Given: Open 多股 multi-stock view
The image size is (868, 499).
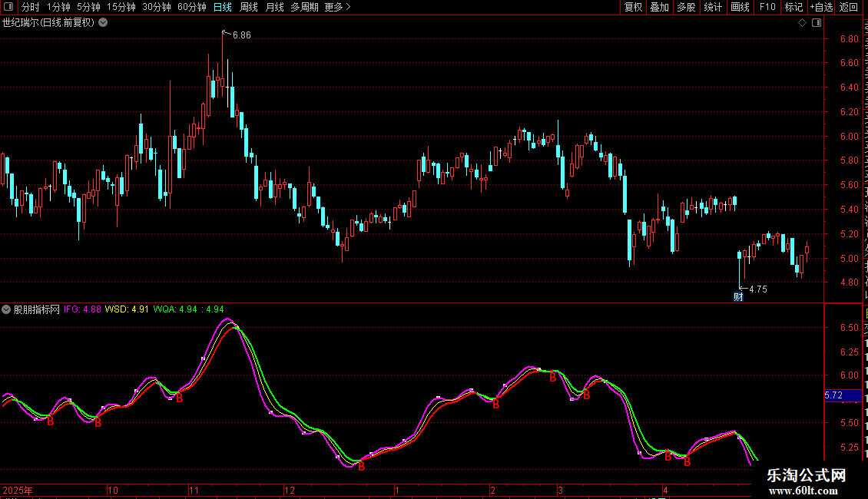Looking at the screenshot, I should (x=686, y=7).
